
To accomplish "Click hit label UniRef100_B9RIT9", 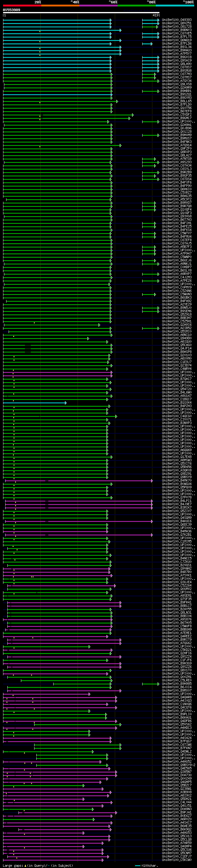I will pyautogui.click(x=177, y=640).
